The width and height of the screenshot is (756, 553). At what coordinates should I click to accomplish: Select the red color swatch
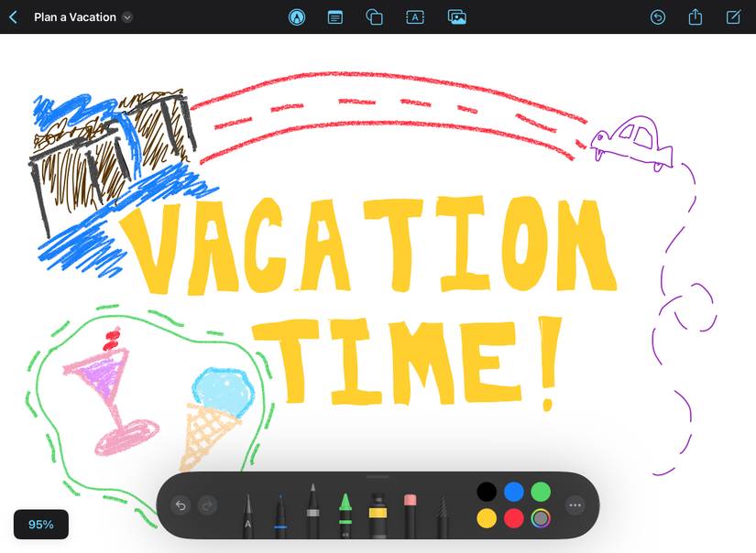click(x=514, y=518)
